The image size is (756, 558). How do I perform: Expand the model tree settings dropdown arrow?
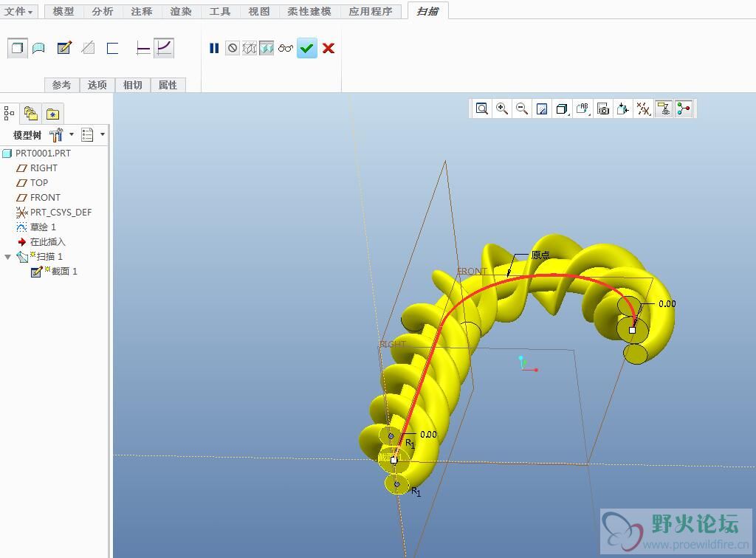coord(72,134)
